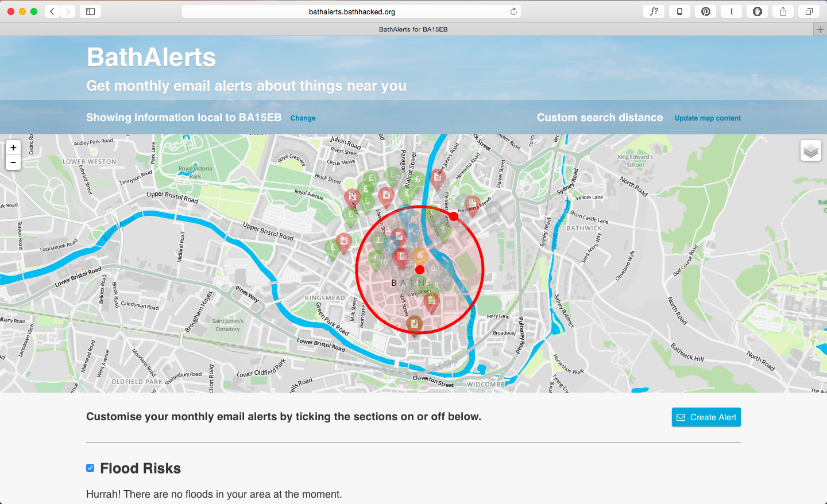
Task: Click the Create Alert button
Action: point(706,417)
